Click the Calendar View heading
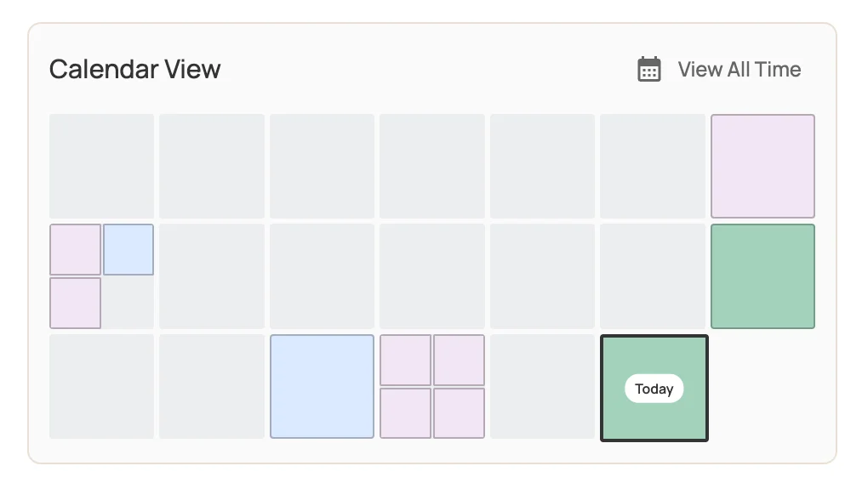The height and width of the screenshot is (500, 868). 134,70
